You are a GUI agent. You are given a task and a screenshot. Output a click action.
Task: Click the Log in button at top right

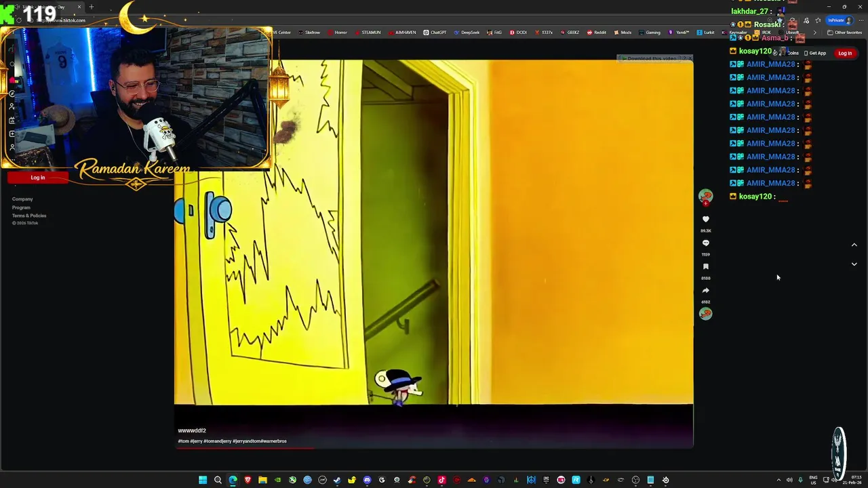tap(845, 53)
